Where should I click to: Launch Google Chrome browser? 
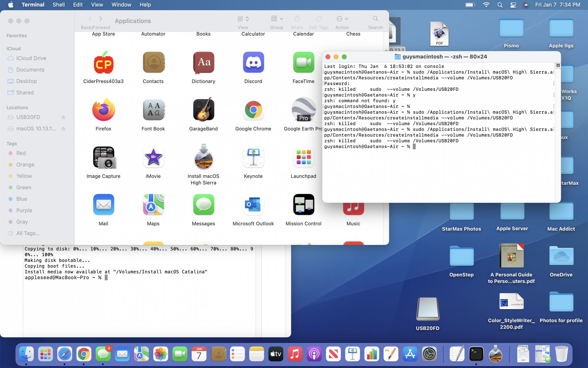click(x=253, y=115)
